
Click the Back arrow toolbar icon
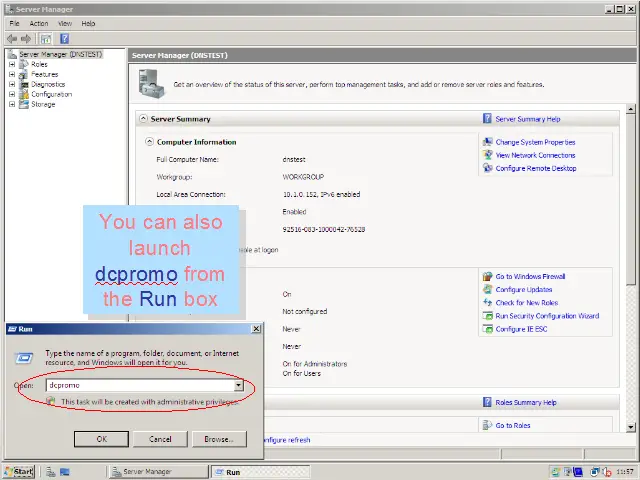tap(12, 39)
